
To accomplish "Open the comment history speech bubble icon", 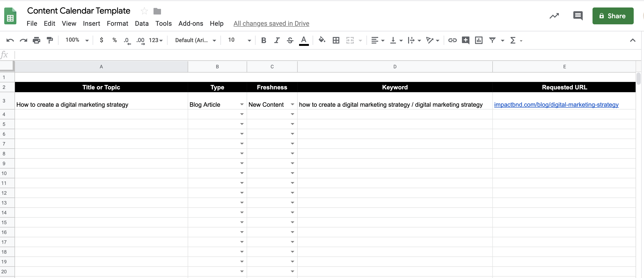I will click(x=578, y=16).
